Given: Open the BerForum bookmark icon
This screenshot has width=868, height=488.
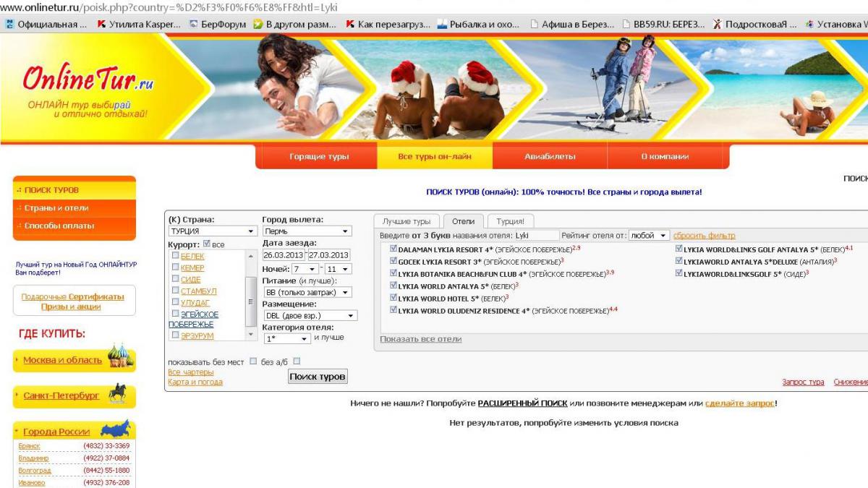Looking at the screenshot, I should [194, 24].
